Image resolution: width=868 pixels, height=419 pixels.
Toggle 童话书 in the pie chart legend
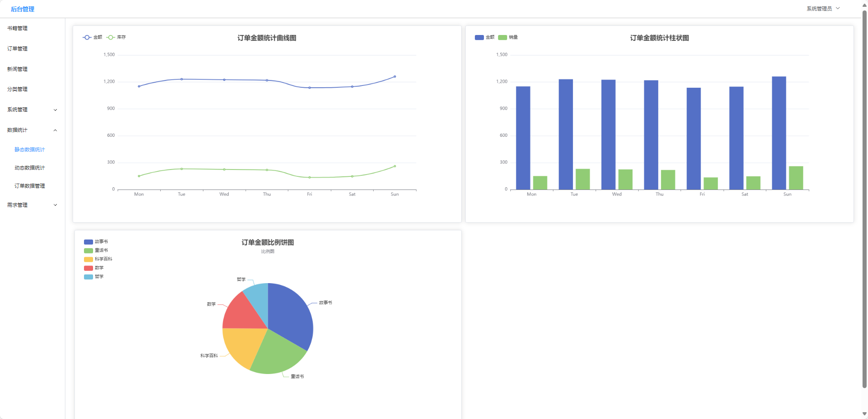96,250
